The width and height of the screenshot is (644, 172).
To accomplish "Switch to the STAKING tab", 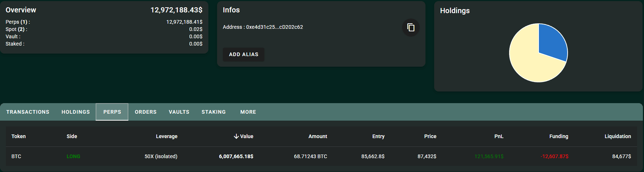I will pos(213,112).
